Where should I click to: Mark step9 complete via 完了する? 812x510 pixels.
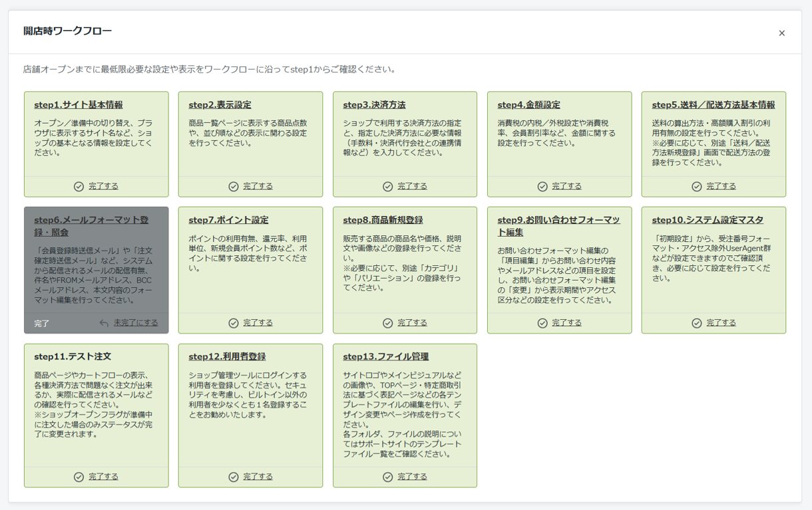[566, 323]
